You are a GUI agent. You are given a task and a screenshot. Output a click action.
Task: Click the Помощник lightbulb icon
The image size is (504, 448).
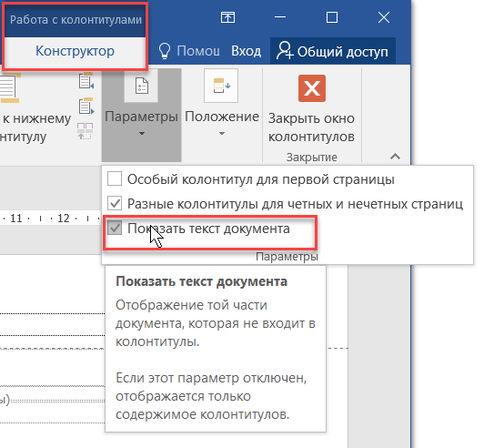[x=165, y=51]
